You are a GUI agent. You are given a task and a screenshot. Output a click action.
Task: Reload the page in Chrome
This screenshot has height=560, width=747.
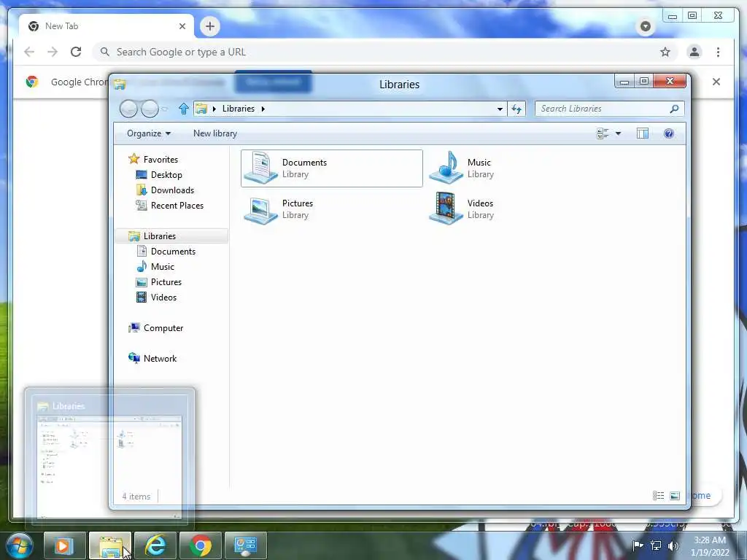click(x=76, y=52)
